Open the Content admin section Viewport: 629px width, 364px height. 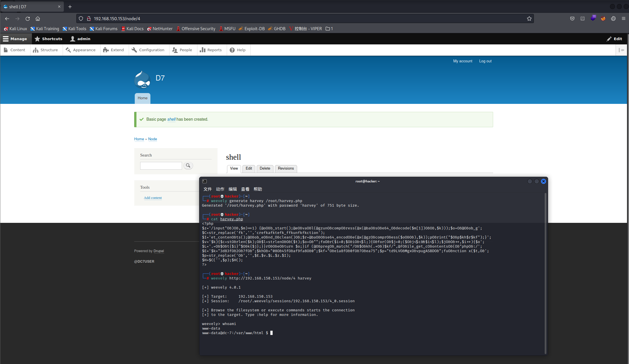[15, 50]
